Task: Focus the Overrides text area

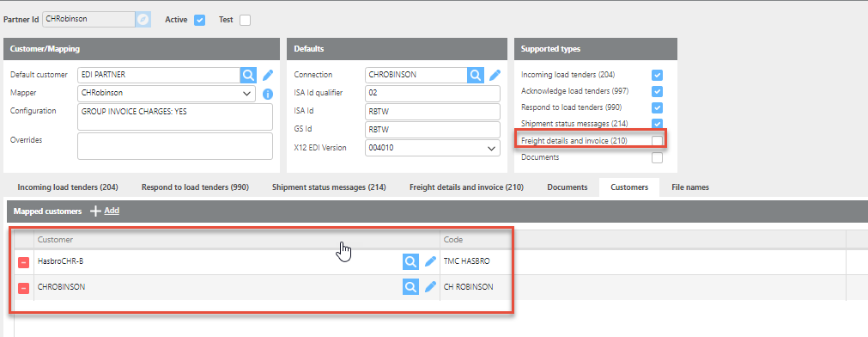Action: click(175, 146)
